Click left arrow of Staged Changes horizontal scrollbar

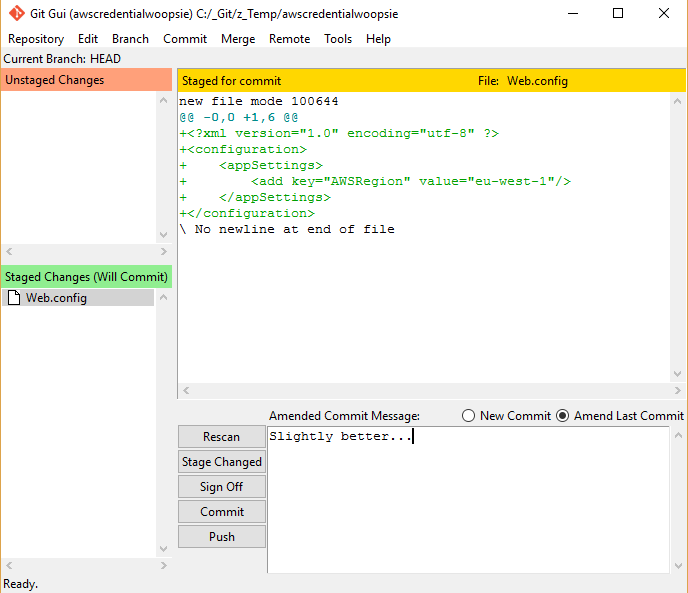click(9, 565)
